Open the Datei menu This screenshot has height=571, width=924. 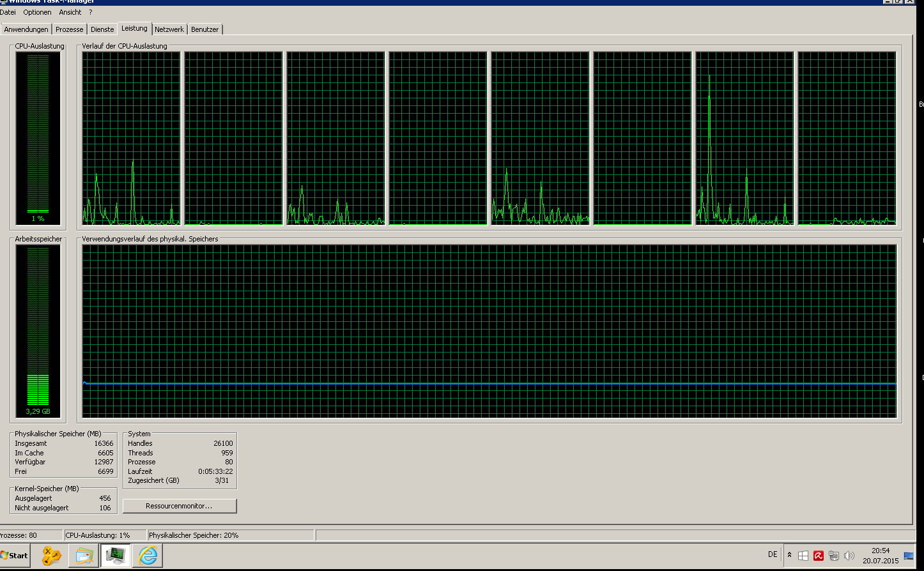tap(8, 12)
